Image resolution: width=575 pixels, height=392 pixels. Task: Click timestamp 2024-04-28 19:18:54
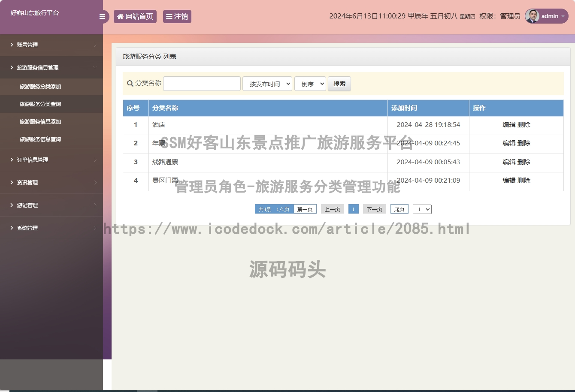click(428, 125)
